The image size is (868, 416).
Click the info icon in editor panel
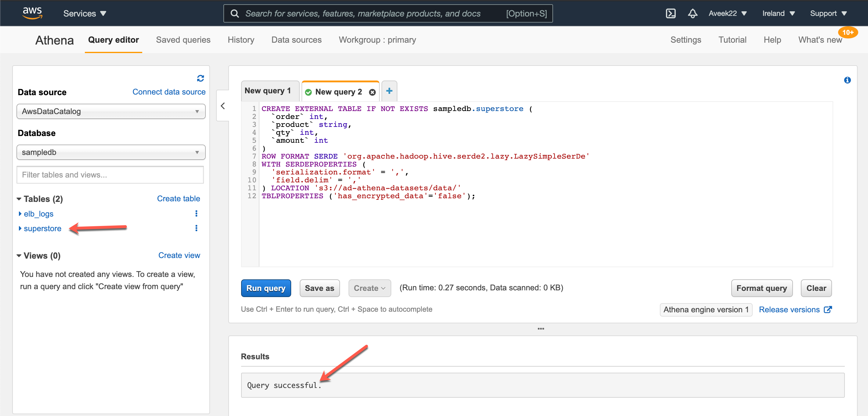tap(847, 80)
